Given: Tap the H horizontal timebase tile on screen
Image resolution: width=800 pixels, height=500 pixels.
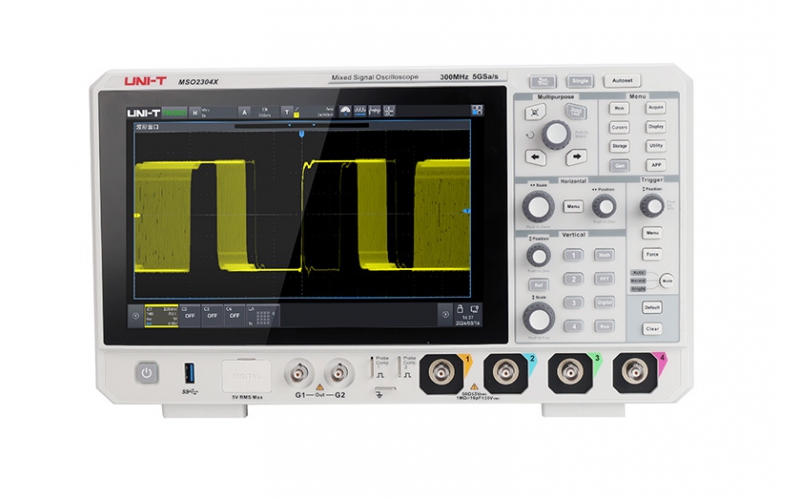Looking at the screenshot, I should click(x=195, y=113).
